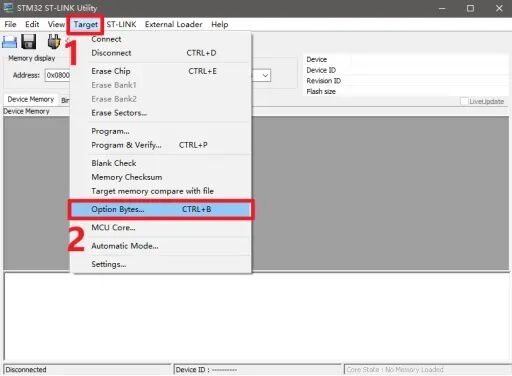Click the Save floppy disk icon
The height and width of the screenshot is (376, 512).
coord(29,42)
